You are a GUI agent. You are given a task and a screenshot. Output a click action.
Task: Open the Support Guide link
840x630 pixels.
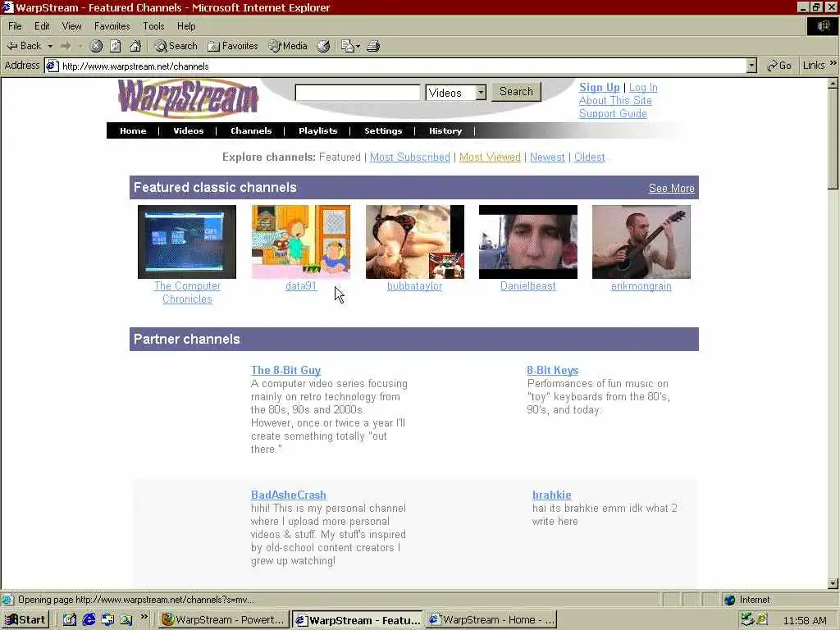tap(613, 113)
